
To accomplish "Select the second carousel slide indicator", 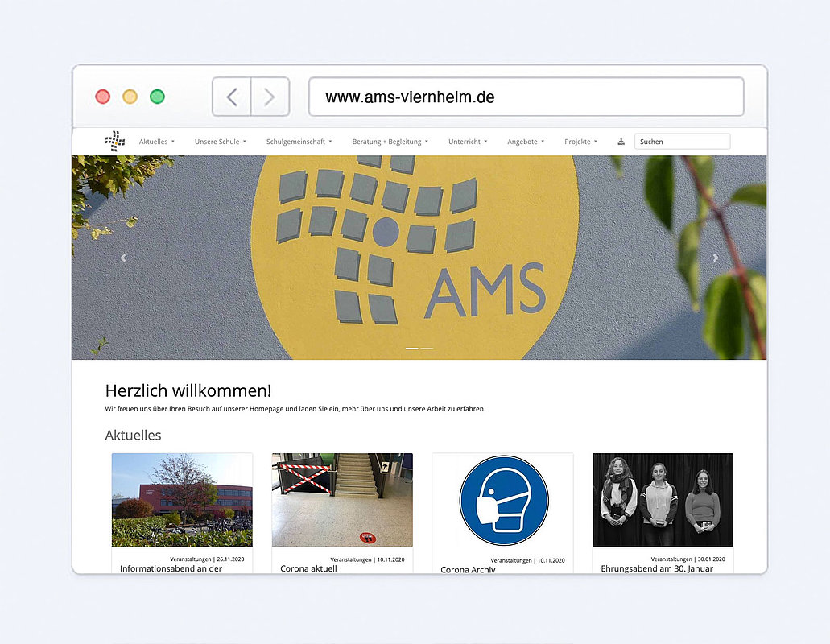I will 427,349.
